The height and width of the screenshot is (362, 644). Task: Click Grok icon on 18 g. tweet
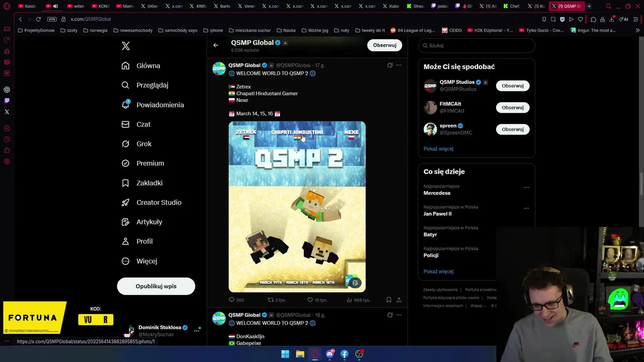tap(390, 315)
